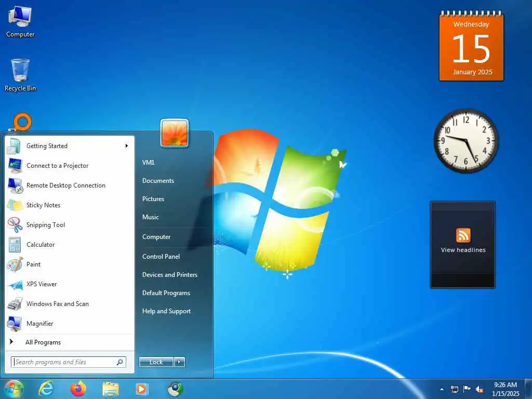The image size is (532, 399).
Task: Open Default Programs
Action: pos(166,293)
